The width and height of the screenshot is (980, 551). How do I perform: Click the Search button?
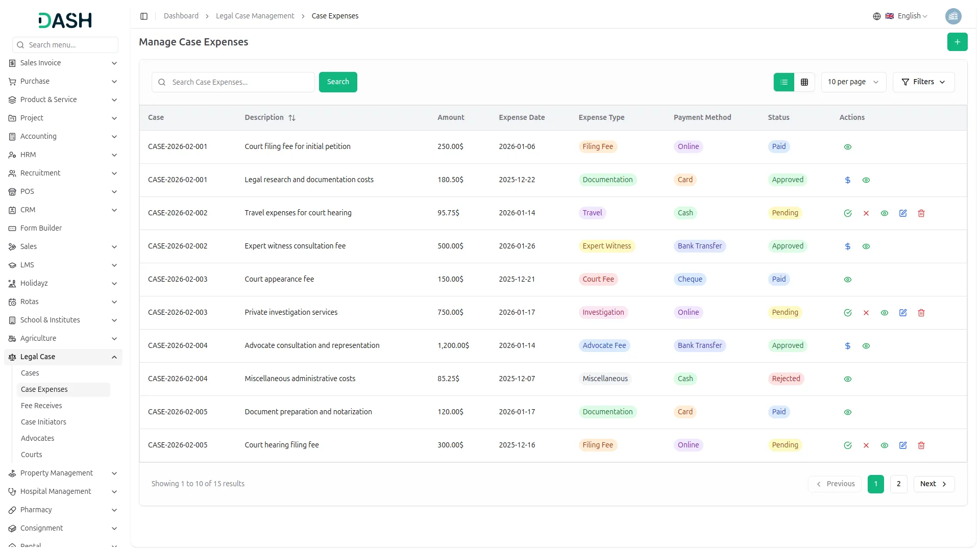coord(337,82)
